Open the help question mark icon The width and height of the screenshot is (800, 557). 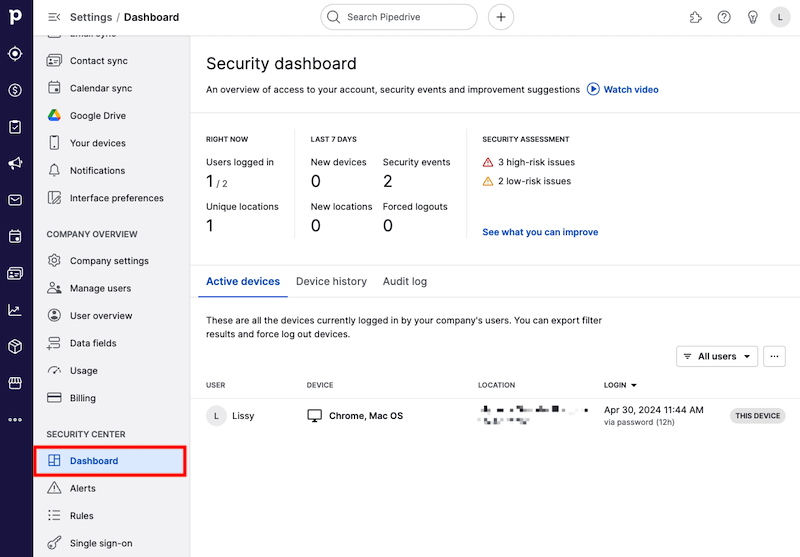[x=724, y=17]
